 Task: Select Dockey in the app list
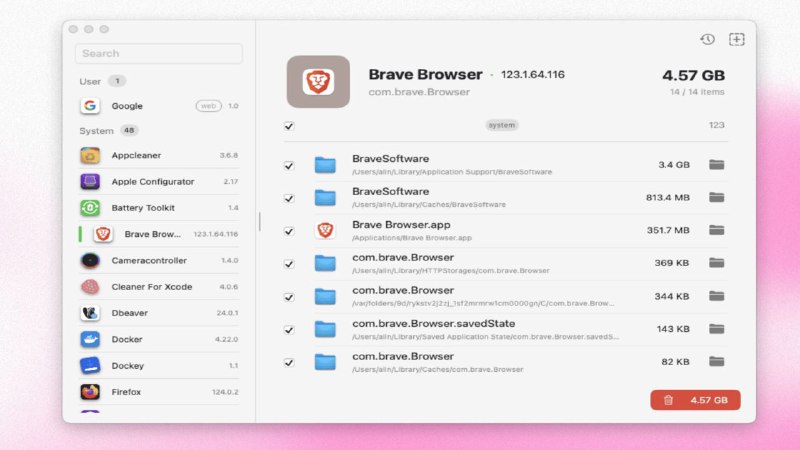tap(159, 365)
